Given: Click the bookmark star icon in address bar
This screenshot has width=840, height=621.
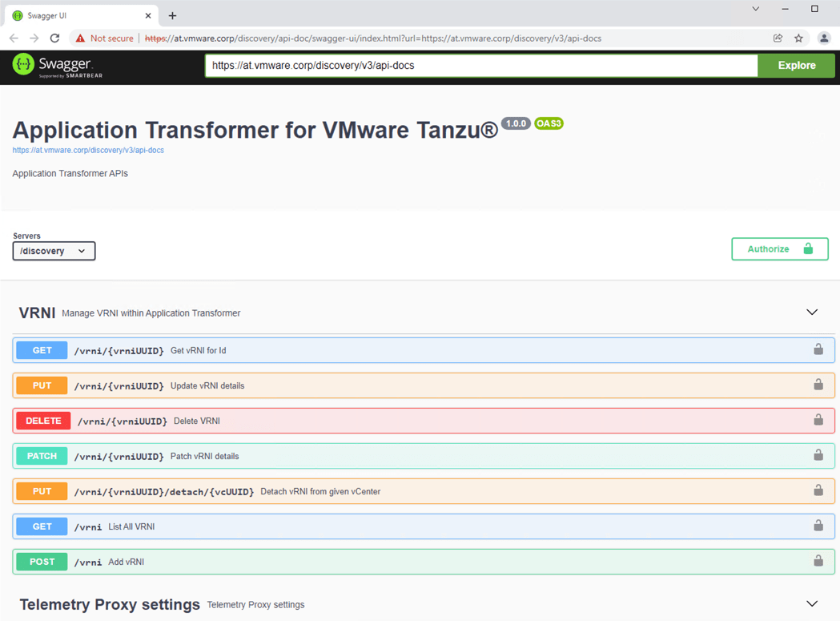Looking at the screenshot, I should pos(798,38).
